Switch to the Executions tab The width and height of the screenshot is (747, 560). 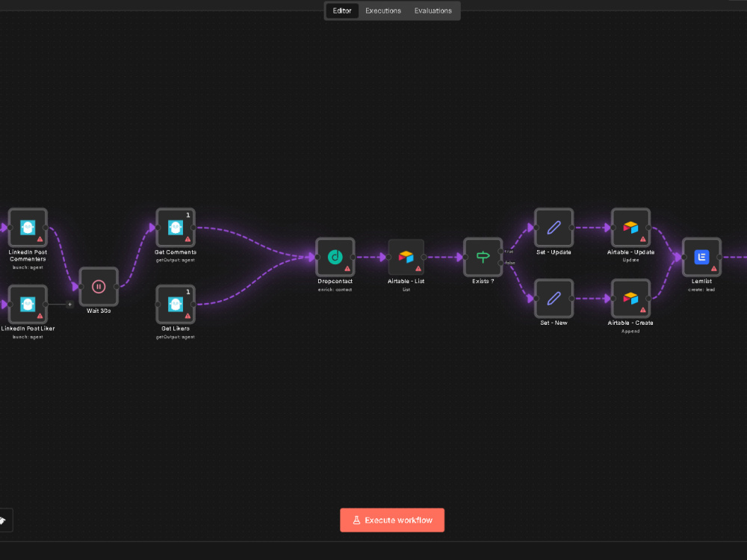tap(383, 10)
